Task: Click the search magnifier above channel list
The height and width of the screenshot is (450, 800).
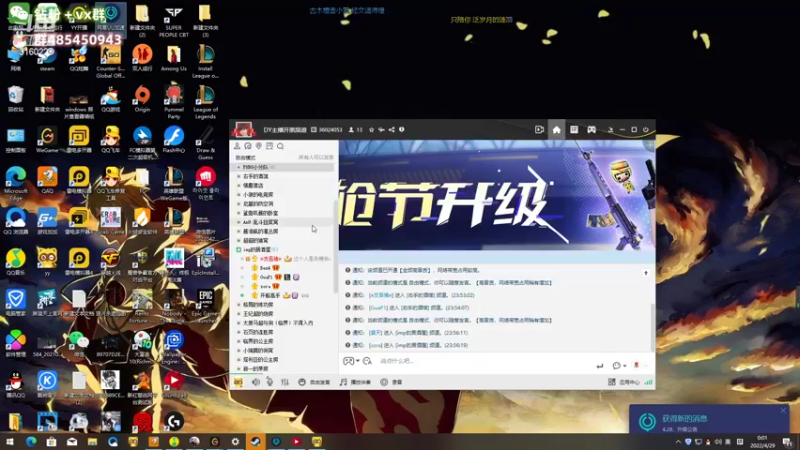Action: pyautogui.click(x=280, y=146)
